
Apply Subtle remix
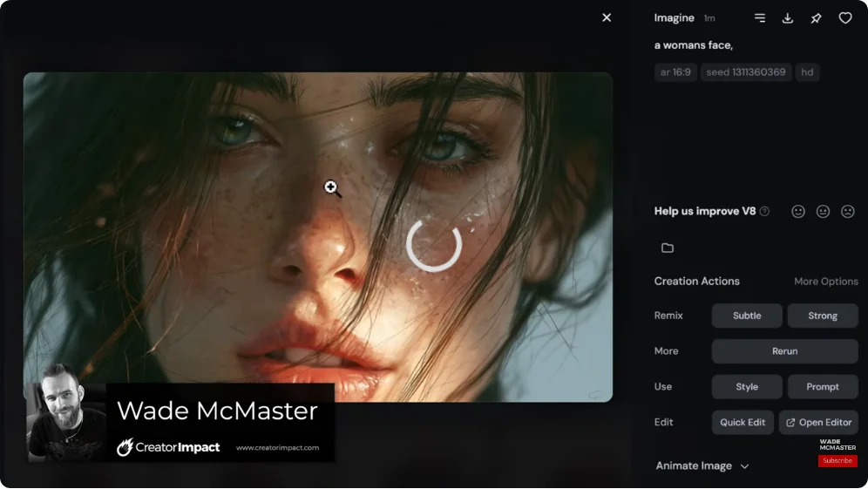tap(747, 316)
